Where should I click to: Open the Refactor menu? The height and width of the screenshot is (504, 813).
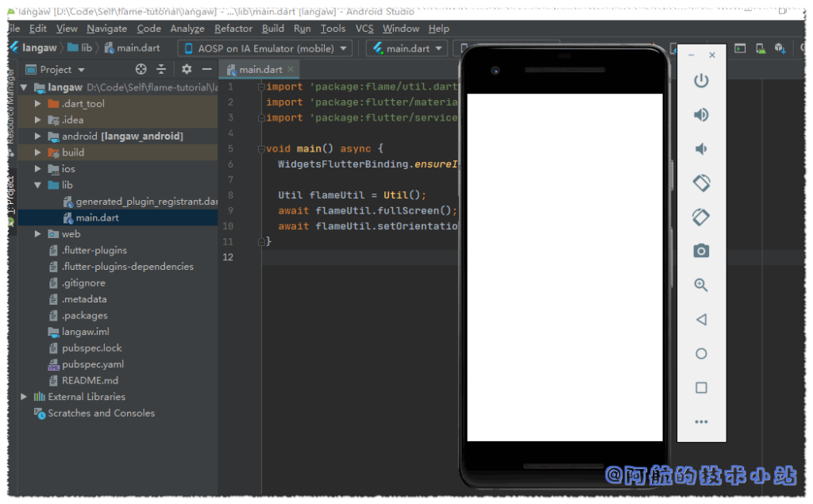(x=233, y=29)
